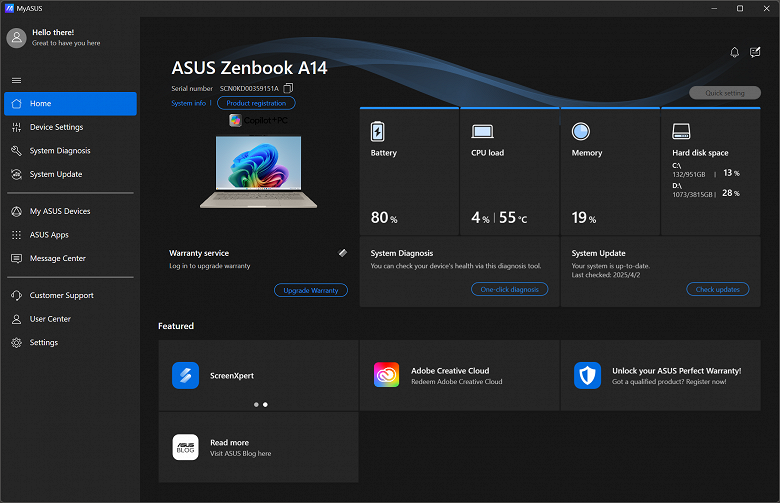Viewport: 780px width, 503px height.
Task: Collapse the sidebar with hamburger menu icon
Action: (16, 81)
